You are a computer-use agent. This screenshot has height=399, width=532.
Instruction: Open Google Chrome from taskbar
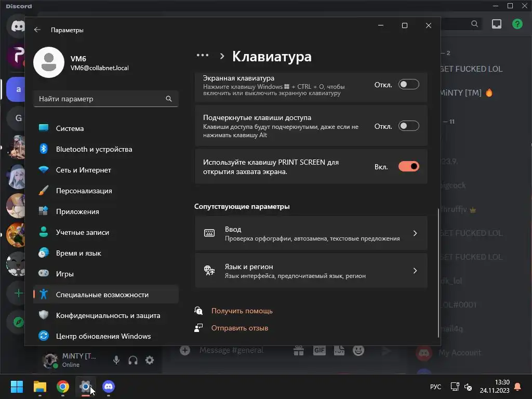pos(63,387)
